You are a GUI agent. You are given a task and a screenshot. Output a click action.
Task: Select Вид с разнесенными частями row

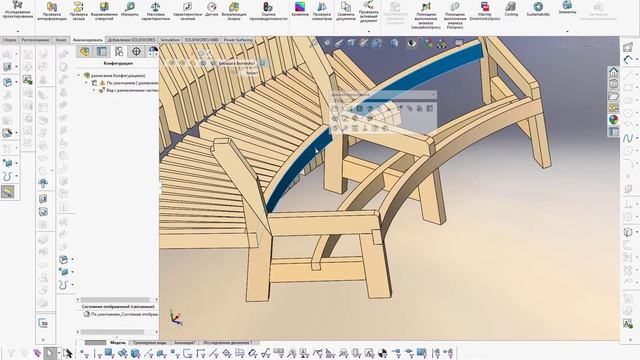(x=128, y=90)
